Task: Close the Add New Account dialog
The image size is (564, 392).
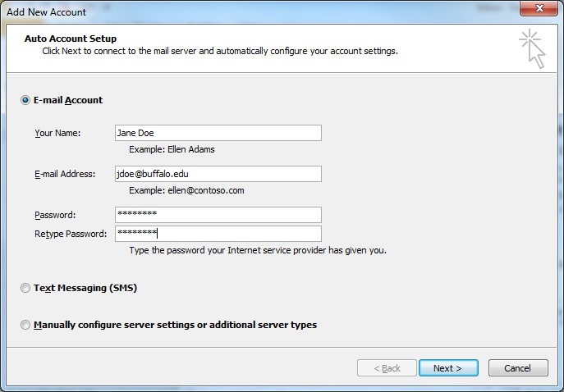Action: coord(538,8)
